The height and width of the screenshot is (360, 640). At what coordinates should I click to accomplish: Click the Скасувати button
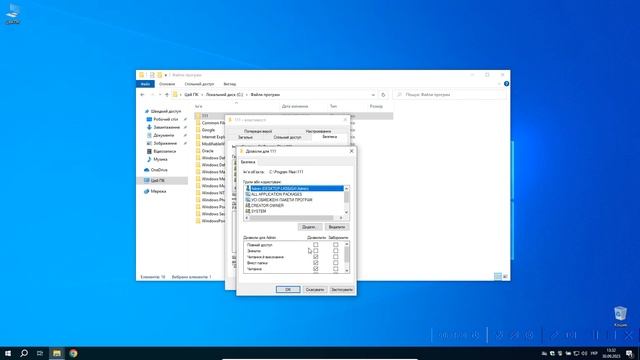tap(315, 289)
